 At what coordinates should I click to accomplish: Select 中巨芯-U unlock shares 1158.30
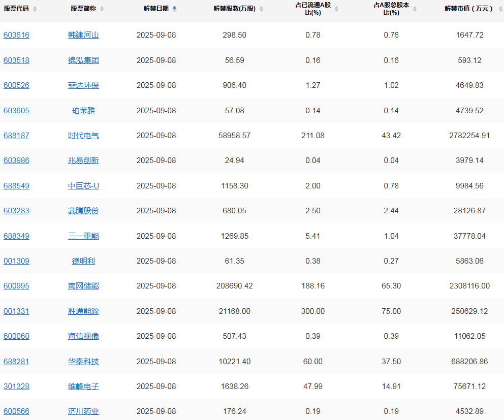[x=235, y=186]
